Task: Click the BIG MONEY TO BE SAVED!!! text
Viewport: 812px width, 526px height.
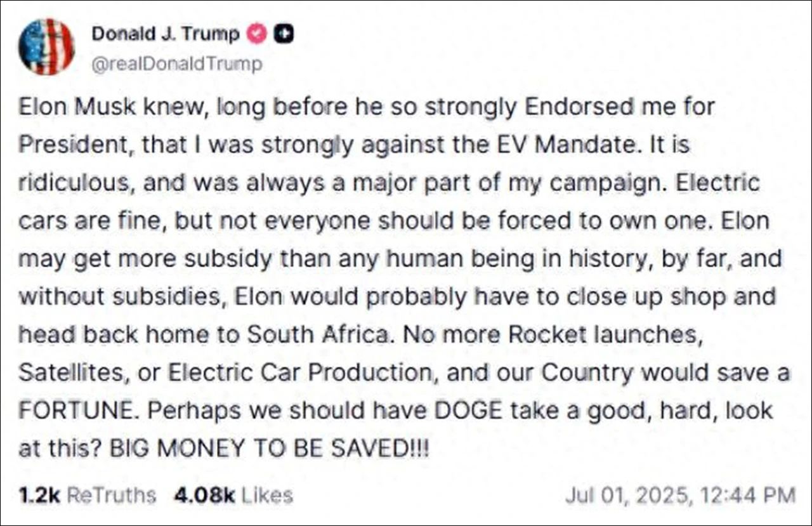Action: (270, 449)
